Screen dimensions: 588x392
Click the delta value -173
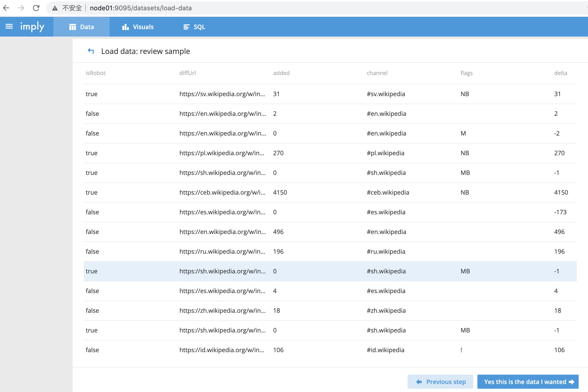point(560,212)
